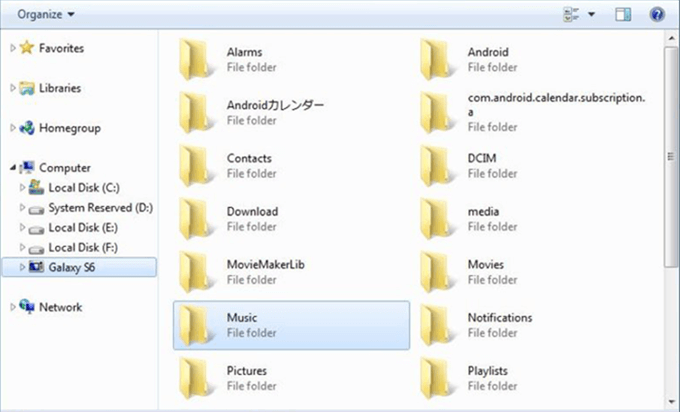Image resolution: width=680 pixels, height=412 pixels.
Task: Select the DCIM folder icon
Action: (x=437, y=165)
